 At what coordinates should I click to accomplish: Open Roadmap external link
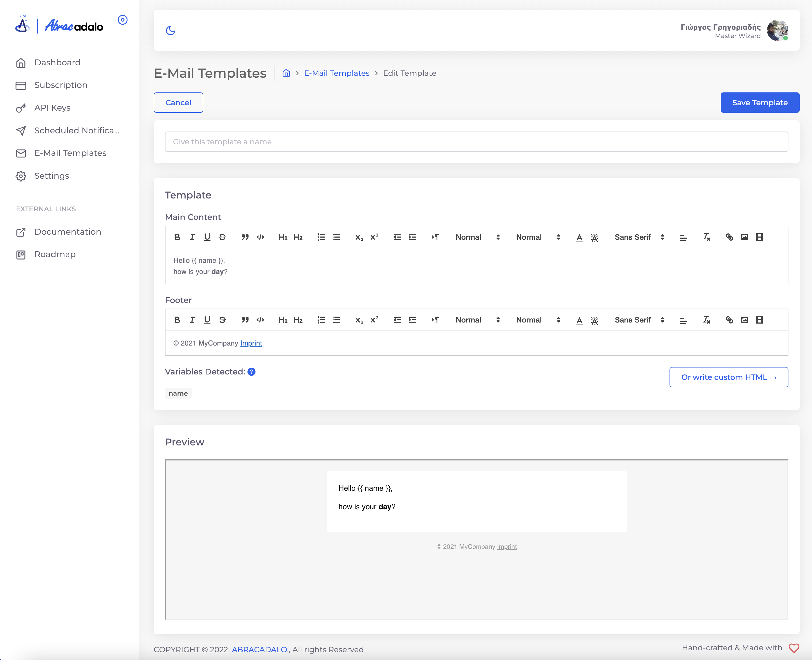coord(46,254)
